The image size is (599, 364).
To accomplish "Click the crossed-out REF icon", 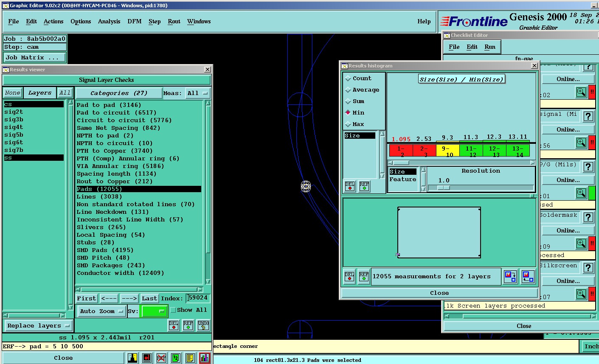I will [161, 358].
